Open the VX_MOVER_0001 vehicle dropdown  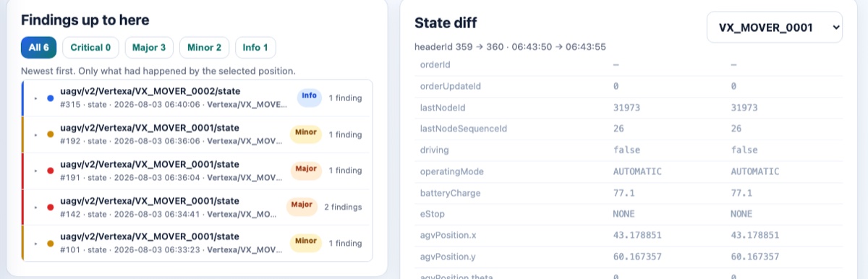(775, 27)
